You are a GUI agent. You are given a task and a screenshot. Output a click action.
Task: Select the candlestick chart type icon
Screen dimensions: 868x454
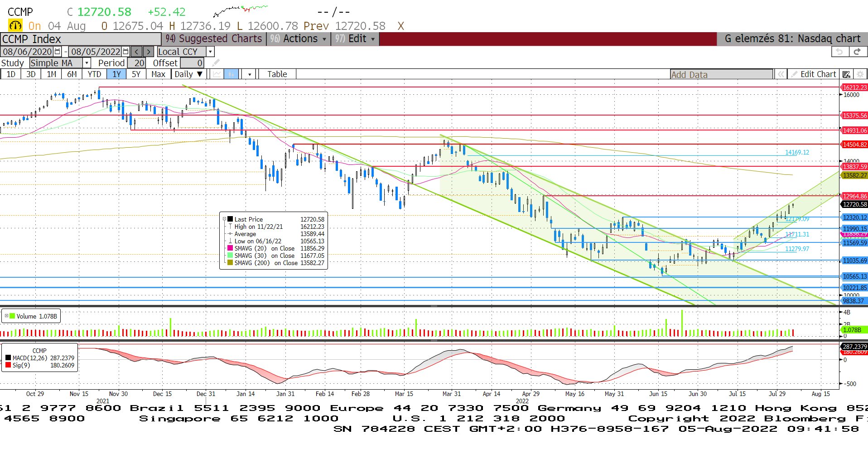(x=231, y=74)
